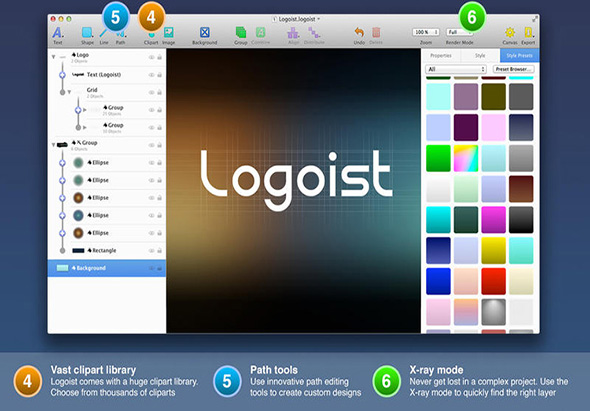Click the Export icon
The height and width of the screenshot is (411, 590).
[528, 33]
